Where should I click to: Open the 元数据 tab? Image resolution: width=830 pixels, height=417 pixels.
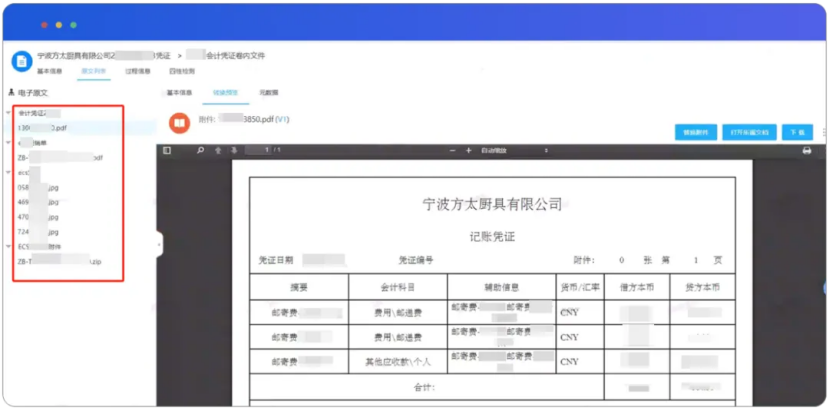269,93
